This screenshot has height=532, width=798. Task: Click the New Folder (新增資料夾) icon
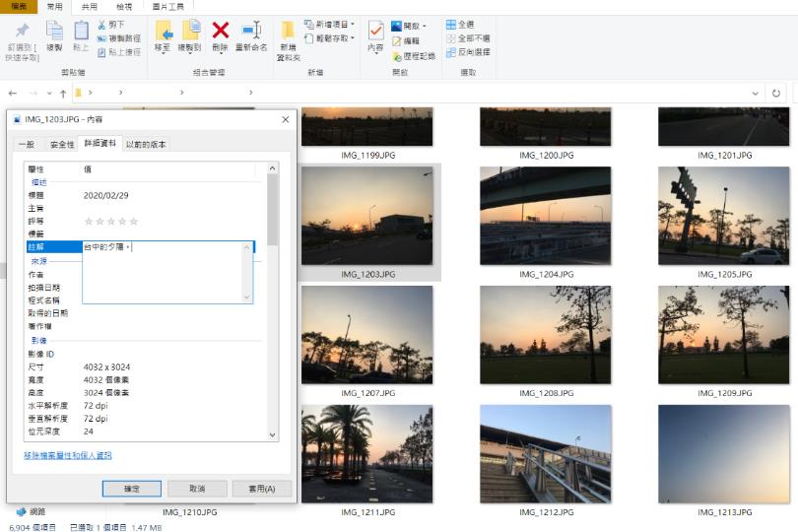288,33
